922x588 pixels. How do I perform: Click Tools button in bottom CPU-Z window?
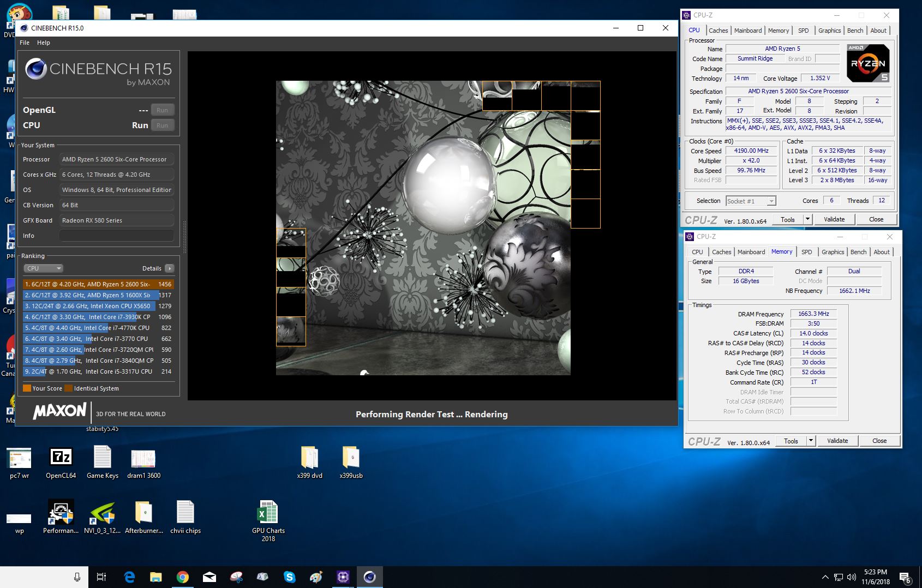pos(791,441)
